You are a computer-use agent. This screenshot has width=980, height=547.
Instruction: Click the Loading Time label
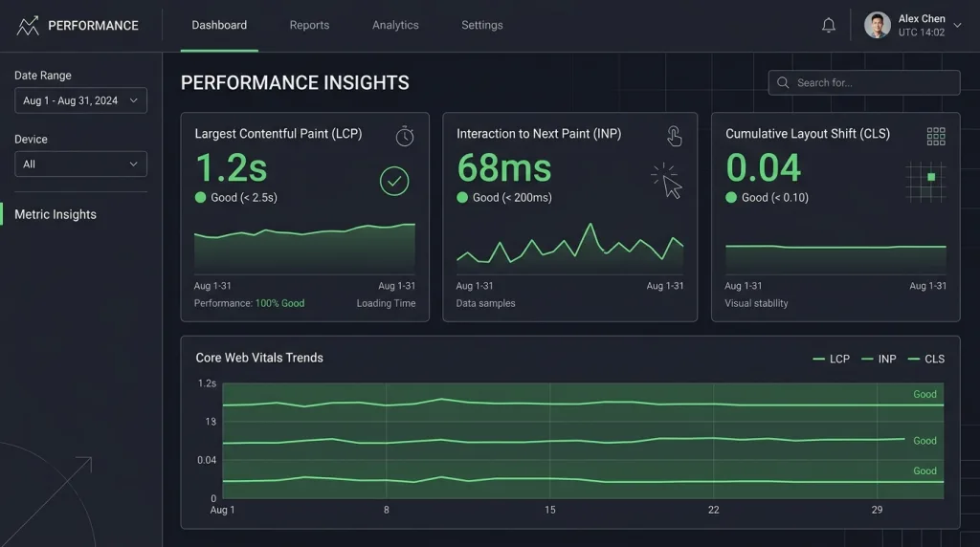[386, 303]
